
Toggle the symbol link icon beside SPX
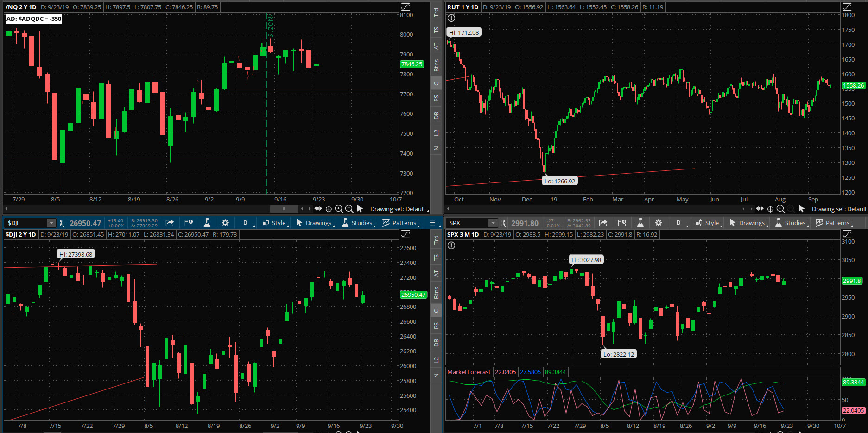(x=504, y=223)
